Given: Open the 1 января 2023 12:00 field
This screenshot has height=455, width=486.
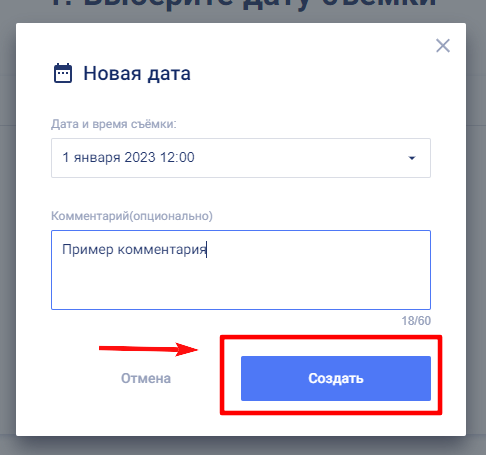Looking at the screenshot, I should [241, 158].
